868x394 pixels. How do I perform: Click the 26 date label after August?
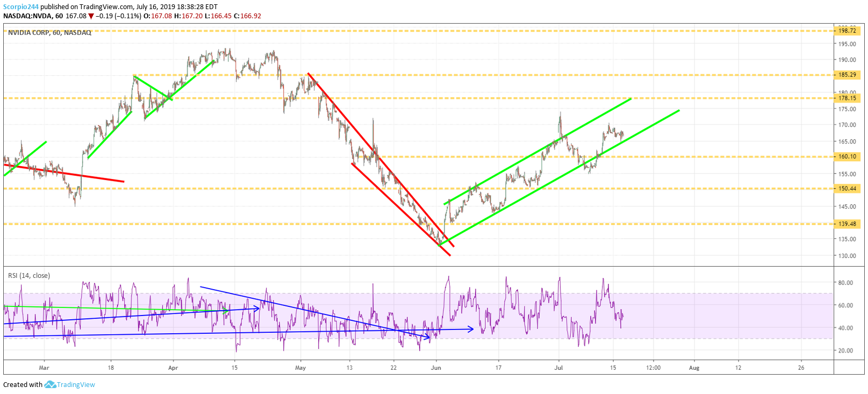pos(801,368)
